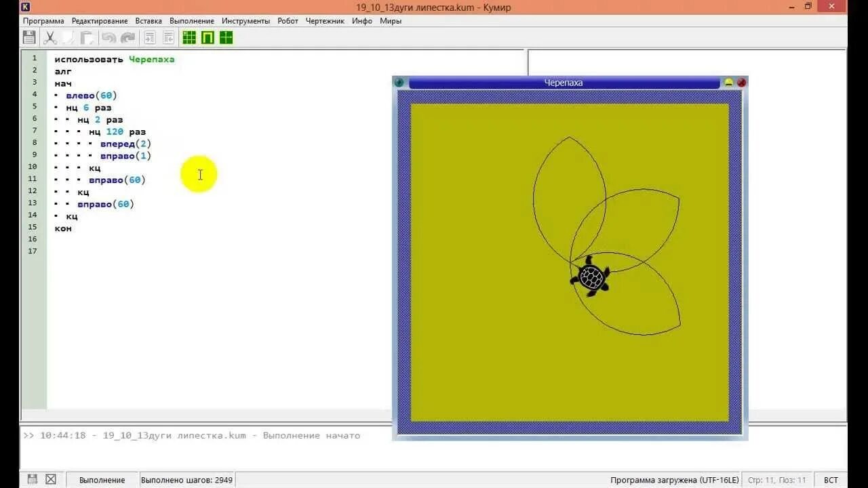Viewport: 868px width, 488px height.
Task: Click the code line 'нц 2 раз'
Action: [x=100, y=120]
